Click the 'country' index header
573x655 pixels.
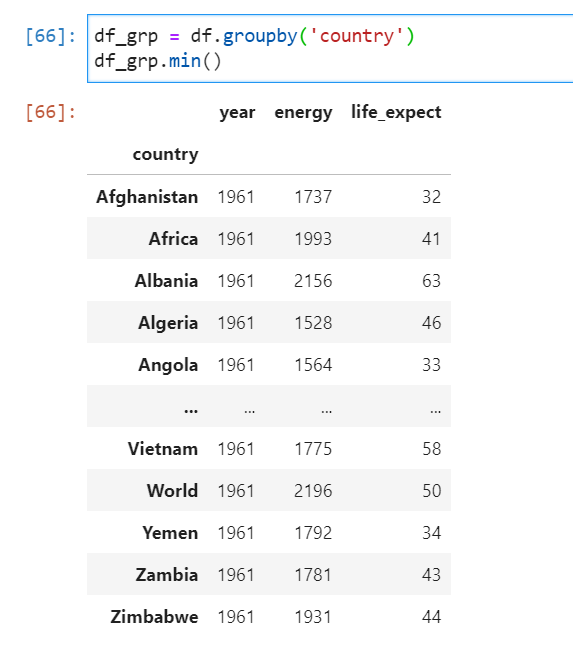[165, 155]
